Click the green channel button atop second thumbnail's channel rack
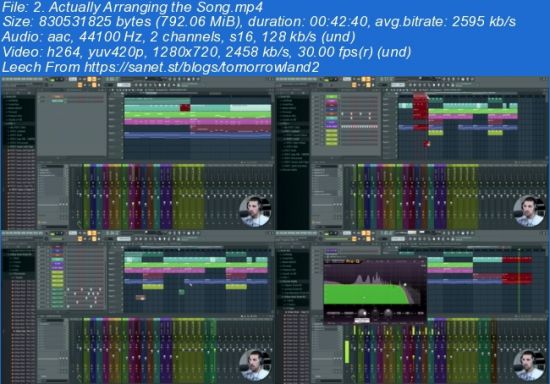Image resolution: width=550 pixels, height=384 pixels. (331, 96)
